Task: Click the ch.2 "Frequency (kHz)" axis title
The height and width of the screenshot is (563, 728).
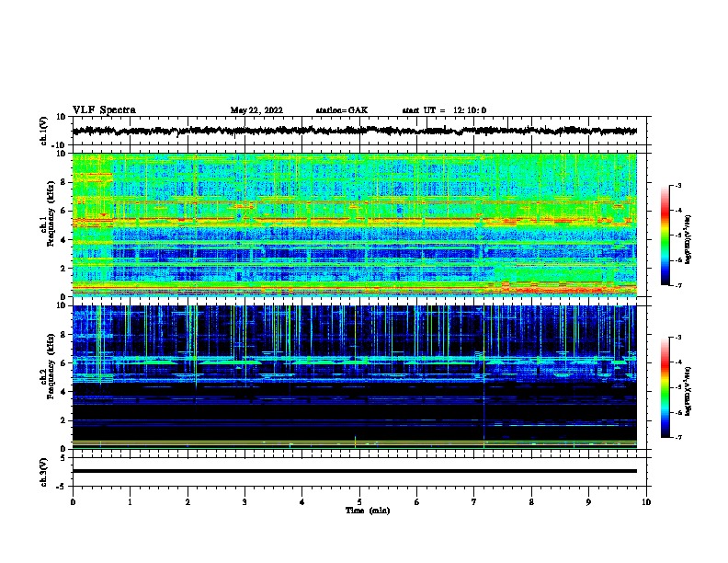Action: tap(51, 366)
